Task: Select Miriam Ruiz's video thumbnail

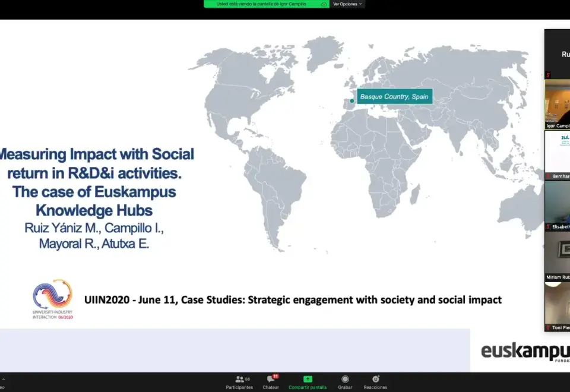Action: 558,257
